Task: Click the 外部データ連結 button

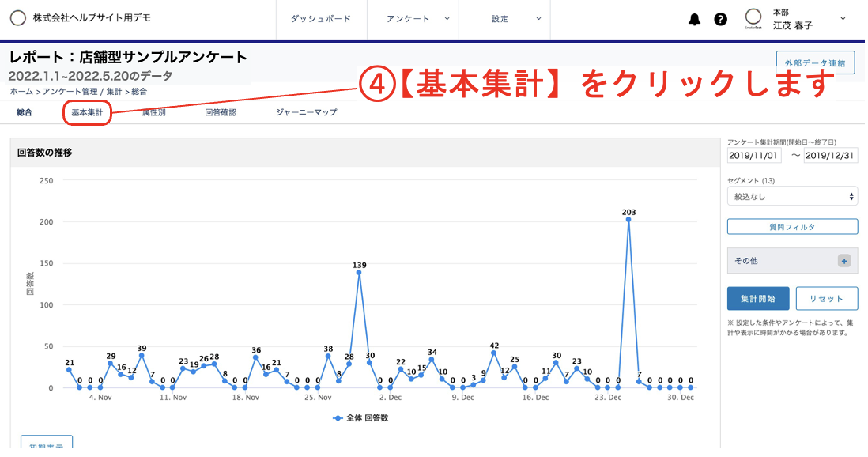Action: (x=815, y=62)
